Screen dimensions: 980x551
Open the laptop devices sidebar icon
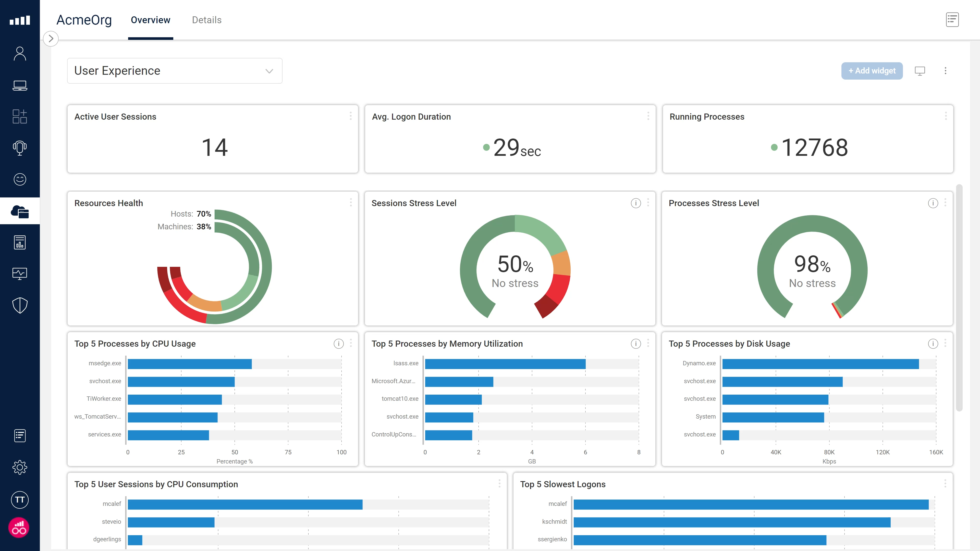[x=20, y=85]
